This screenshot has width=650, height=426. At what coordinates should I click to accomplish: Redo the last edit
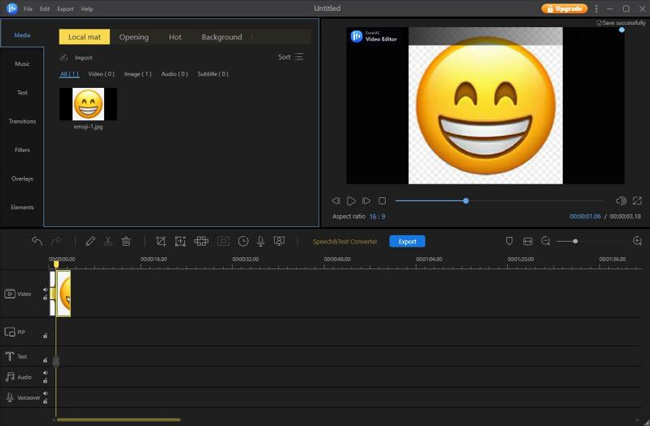[x=56, y=241]
